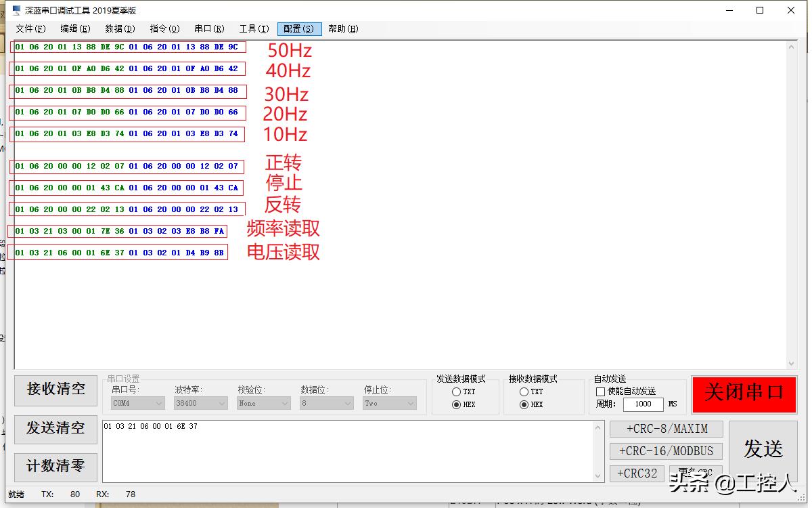Select the 50Hz hex command row
Viewport: 812px width, 508px height.
tap(127, 47)
